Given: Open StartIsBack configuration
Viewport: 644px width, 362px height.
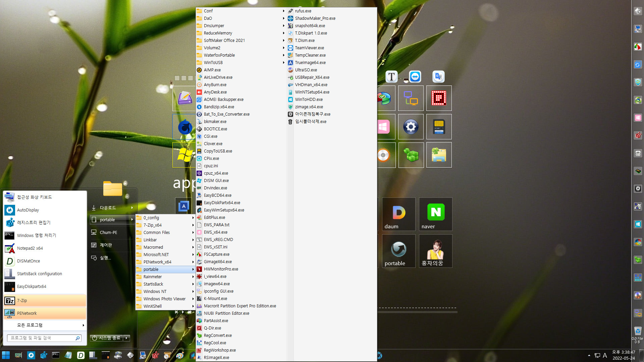Looking at the screenshot, I should click(45, 274).
